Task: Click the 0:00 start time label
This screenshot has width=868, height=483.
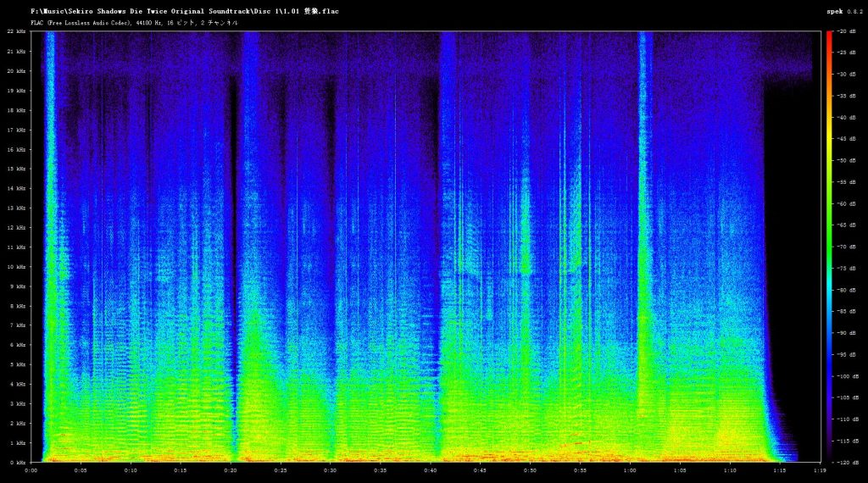Action: (x=31, y=470)
